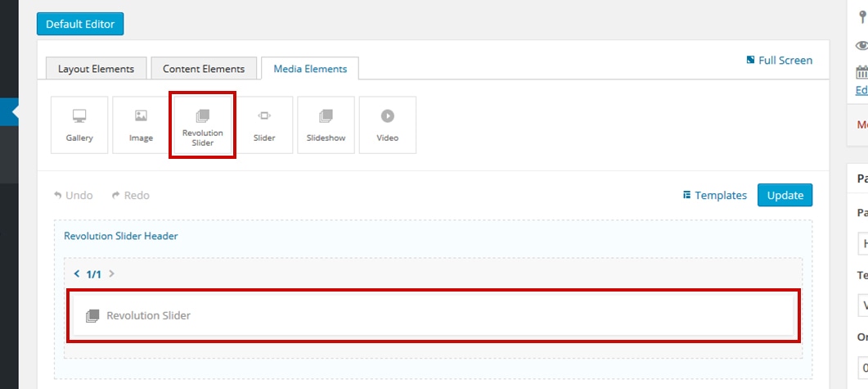Add a Slideshow media element
868x389 pixels.
326,125
